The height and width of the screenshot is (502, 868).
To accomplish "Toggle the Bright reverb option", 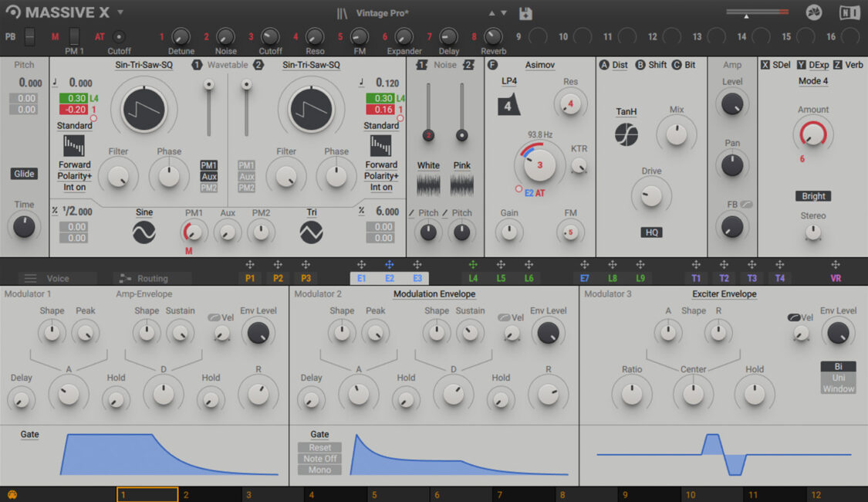I will tap(813, 196).
